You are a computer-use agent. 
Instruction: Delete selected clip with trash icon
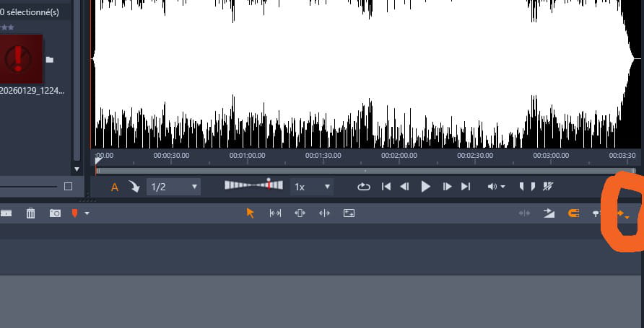click(31, 213)
